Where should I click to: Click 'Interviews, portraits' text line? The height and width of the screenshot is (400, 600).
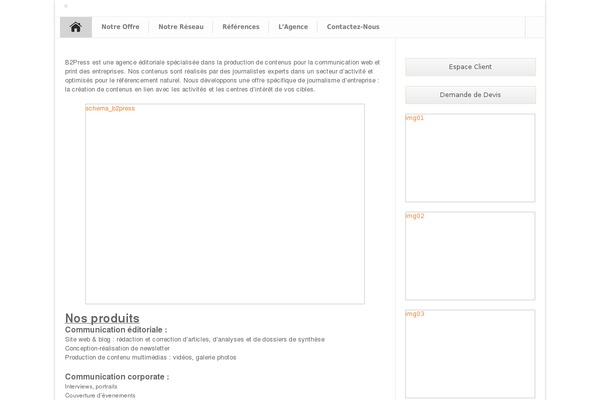tap(91, 387)
